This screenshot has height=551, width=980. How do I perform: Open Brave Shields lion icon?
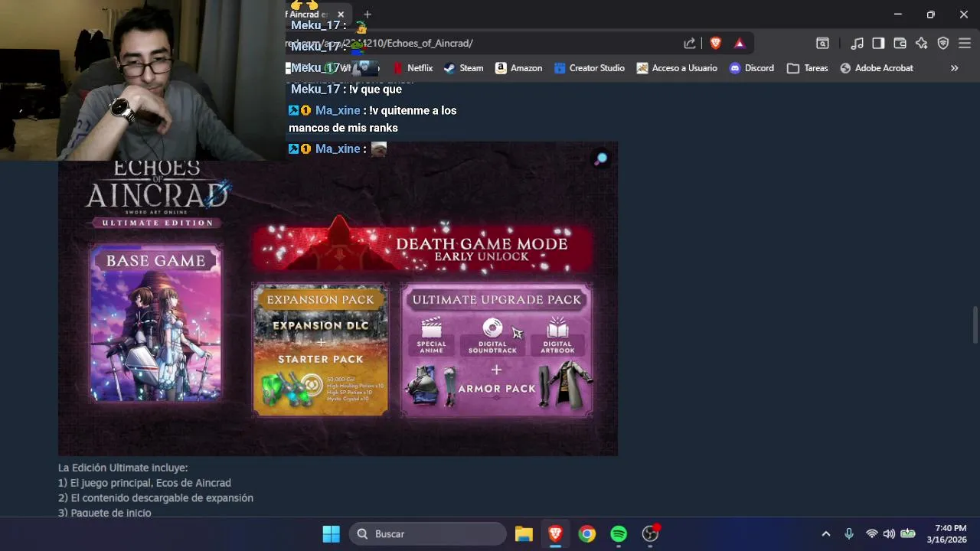pyautogui.click(x=715, y=44)
